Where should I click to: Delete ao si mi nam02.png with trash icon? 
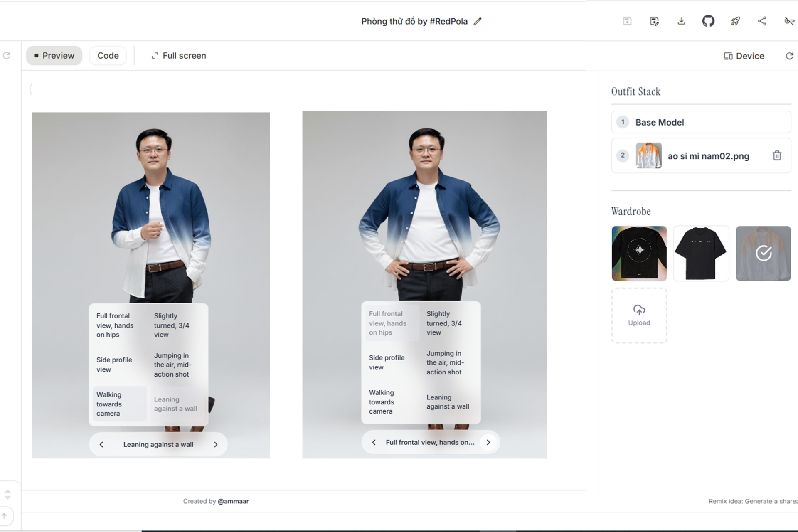[x=776, y=155]
